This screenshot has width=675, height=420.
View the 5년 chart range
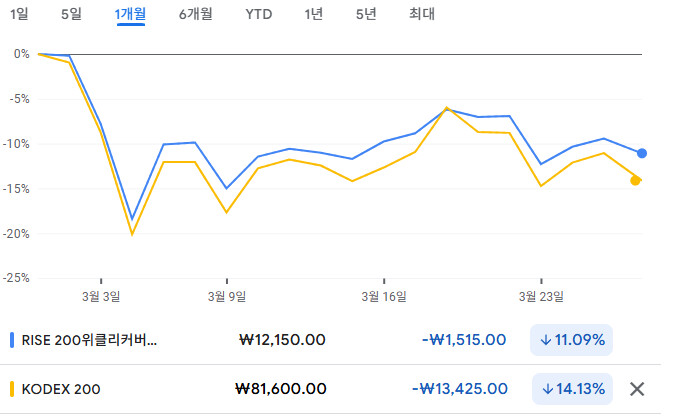tap(366, 14)
